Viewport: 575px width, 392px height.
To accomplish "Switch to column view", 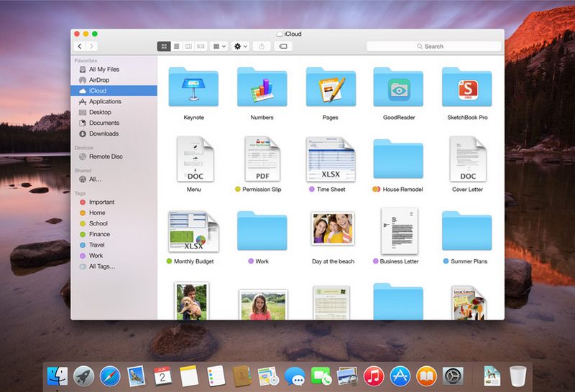I will click(188, 46).
